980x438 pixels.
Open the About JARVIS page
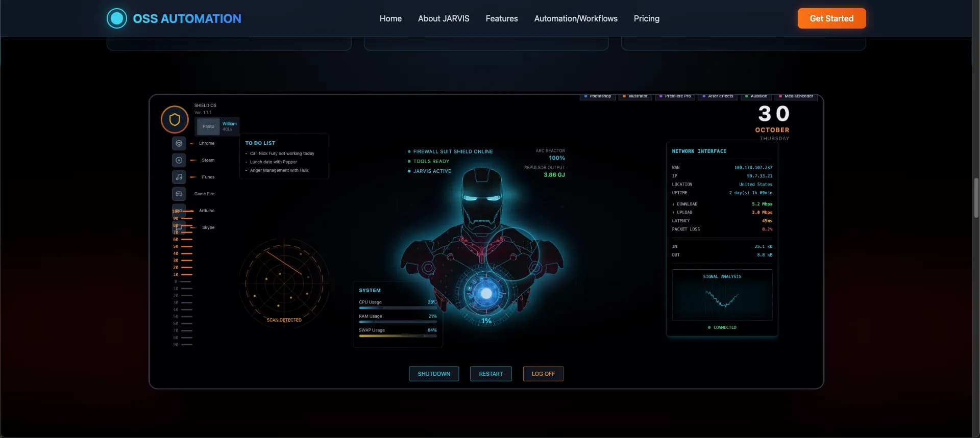click(444, 18)
